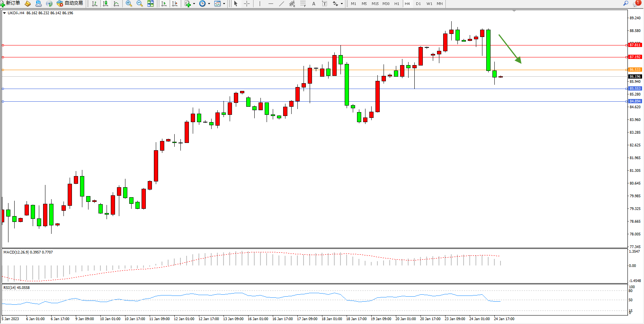Select the Fibonacci retracement tool
644x324 pixels.
(x=303, y=3)
